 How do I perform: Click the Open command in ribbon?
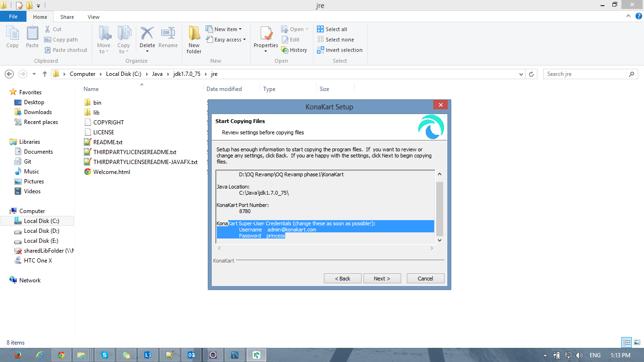[295, 29]
